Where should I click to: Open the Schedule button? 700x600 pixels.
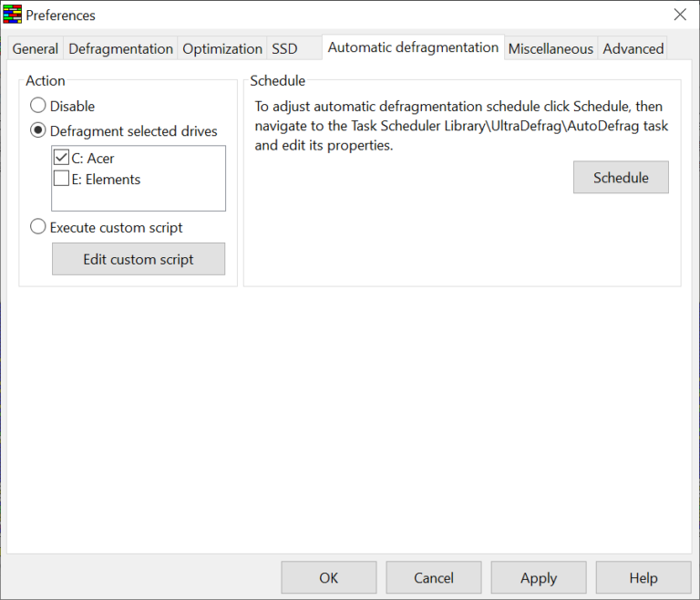(621, 178)
